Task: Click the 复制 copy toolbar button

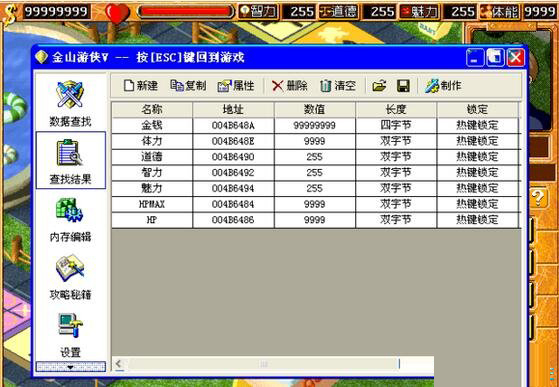Action: 188,86
